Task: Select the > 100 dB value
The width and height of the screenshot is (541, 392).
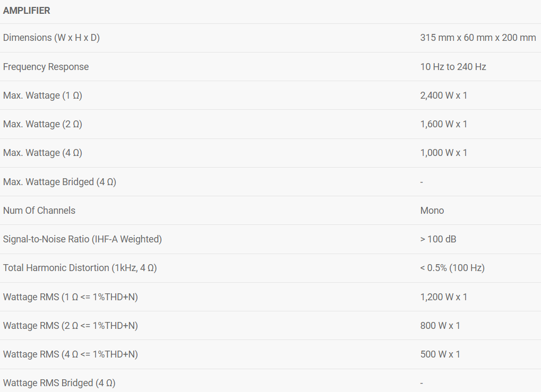Action: click(438, 239)
